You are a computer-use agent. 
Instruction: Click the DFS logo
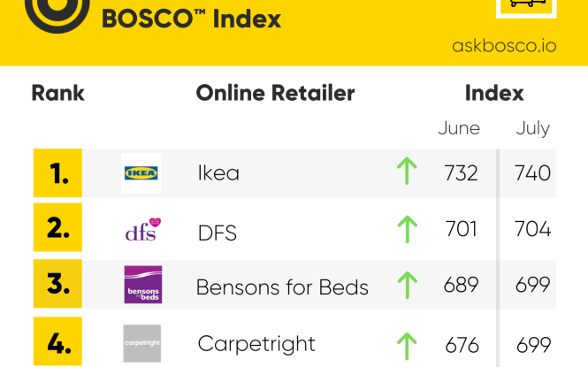[143, 229]
